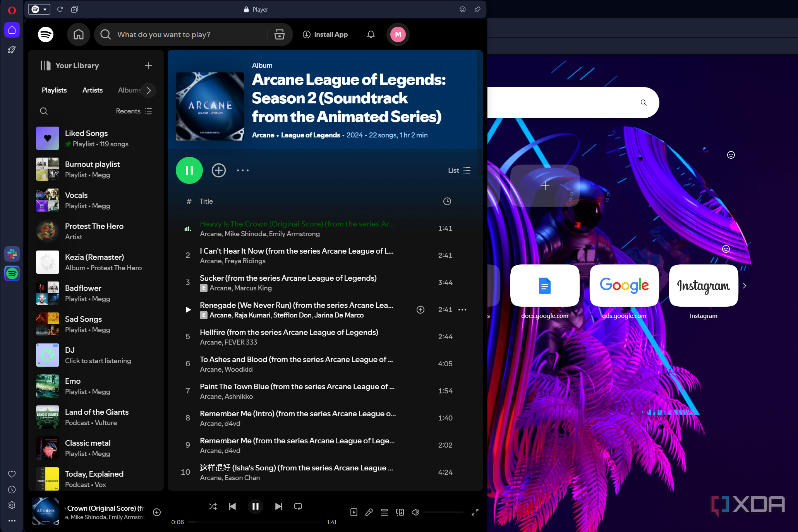Open Connect to a device
The image size is (798, 532).
tap(400, 512)
